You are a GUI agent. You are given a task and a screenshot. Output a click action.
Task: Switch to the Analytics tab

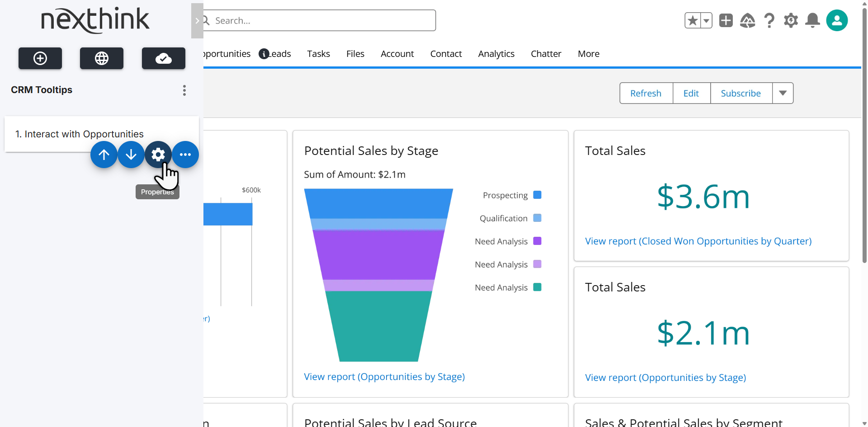click(x=496, y=54)
